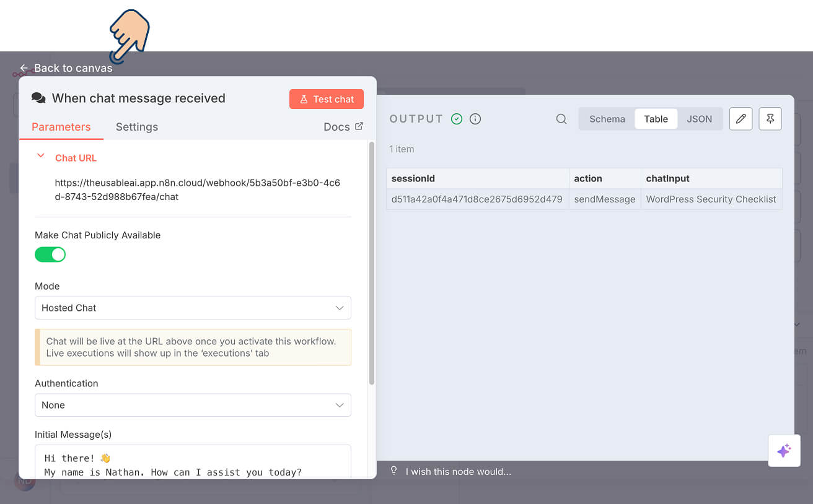This screenshot has width=813, height=504.
Task: Open the Mode dropdown showing Hosted Chat
Action: pos(193,308)
